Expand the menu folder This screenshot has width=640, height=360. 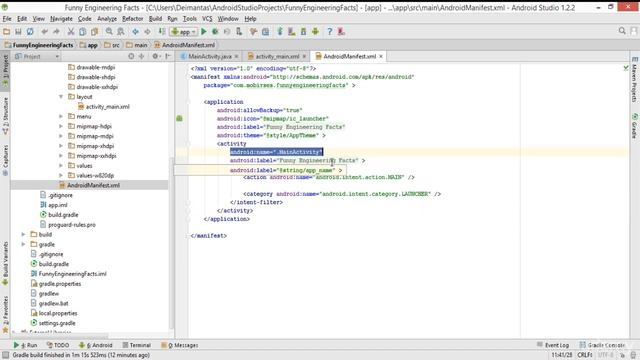pyautogui.click(x=61, y=116)
